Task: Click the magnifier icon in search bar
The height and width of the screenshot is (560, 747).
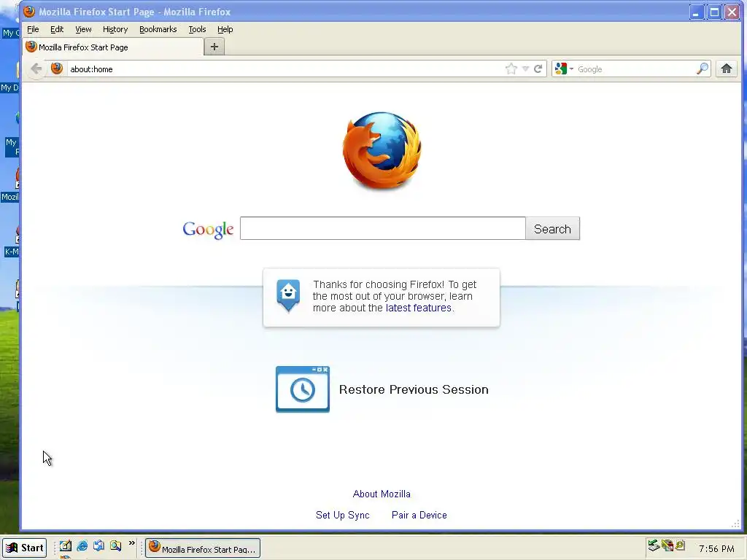Action: 703,69
